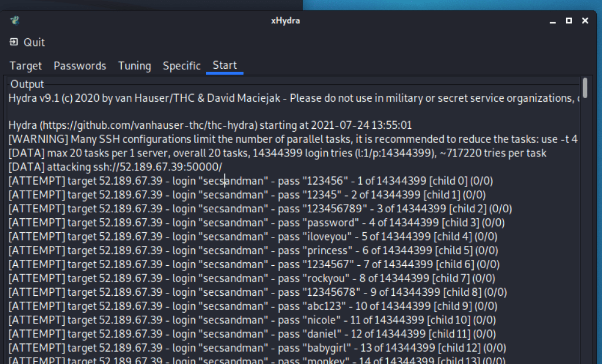Switch to the Target tab
This screenshot has width=602, height=364.
pos(26,66)
